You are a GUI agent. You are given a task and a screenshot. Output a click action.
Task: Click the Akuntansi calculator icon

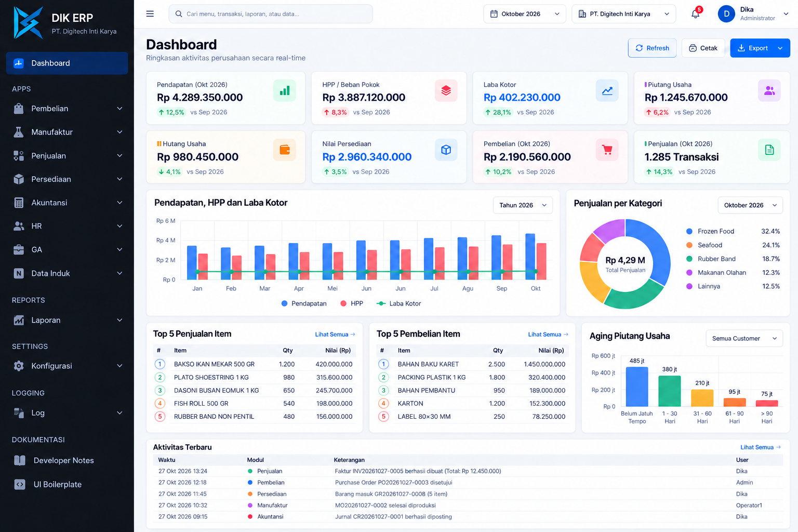(x=19, y=203)
